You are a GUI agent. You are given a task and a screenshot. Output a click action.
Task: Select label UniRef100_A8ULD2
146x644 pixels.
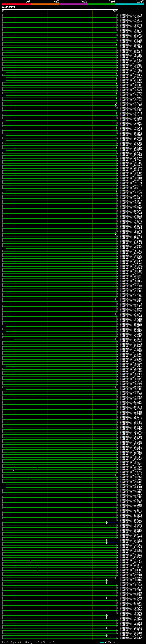[x=131, y=85]
